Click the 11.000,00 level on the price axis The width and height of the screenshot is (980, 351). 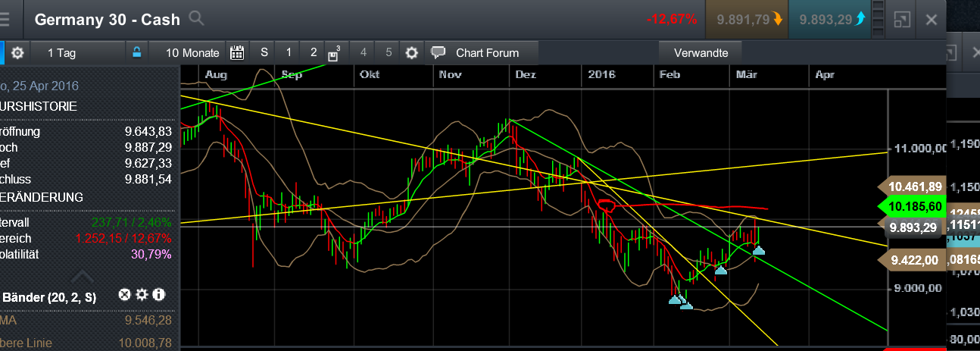coord(919,149)
